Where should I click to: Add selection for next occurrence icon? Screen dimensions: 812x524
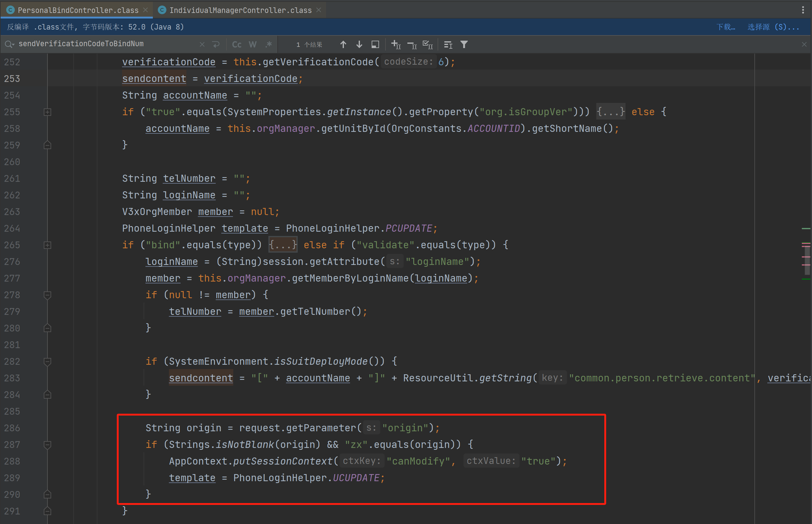pyautogui.click(x=396, y=45)
